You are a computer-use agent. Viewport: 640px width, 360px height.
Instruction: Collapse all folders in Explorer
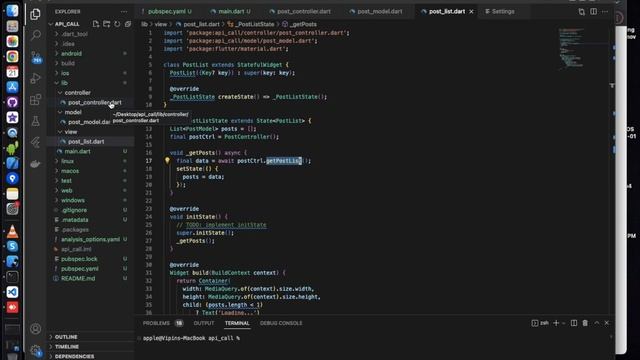click(128, 24)
